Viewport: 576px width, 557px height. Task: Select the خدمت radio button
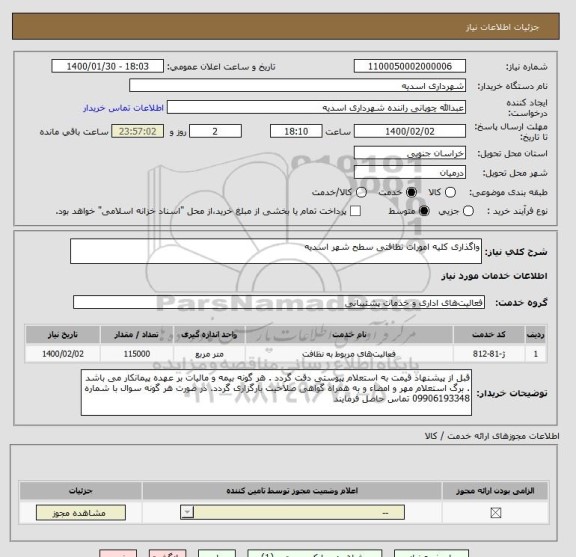411,192
